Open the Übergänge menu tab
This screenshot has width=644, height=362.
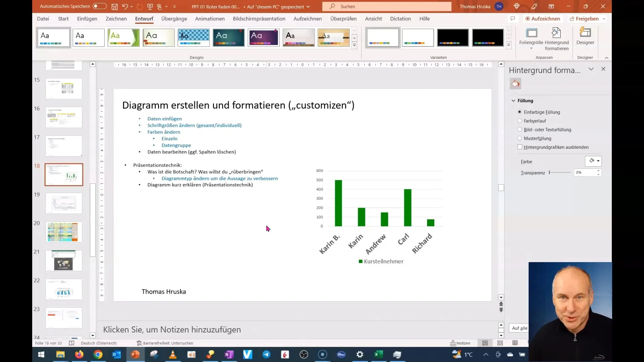(174, 18)
